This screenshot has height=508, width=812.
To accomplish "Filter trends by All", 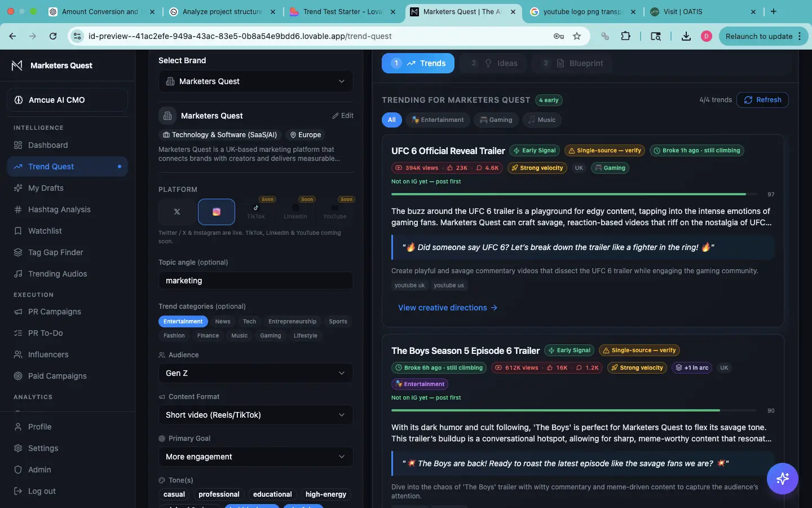I will coord(392,120).
